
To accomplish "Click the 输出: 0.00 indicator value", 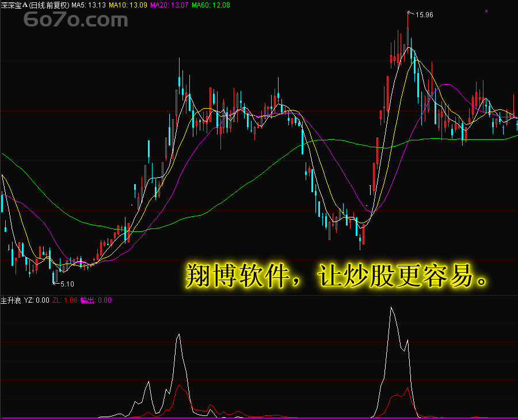I will [96, 300].
